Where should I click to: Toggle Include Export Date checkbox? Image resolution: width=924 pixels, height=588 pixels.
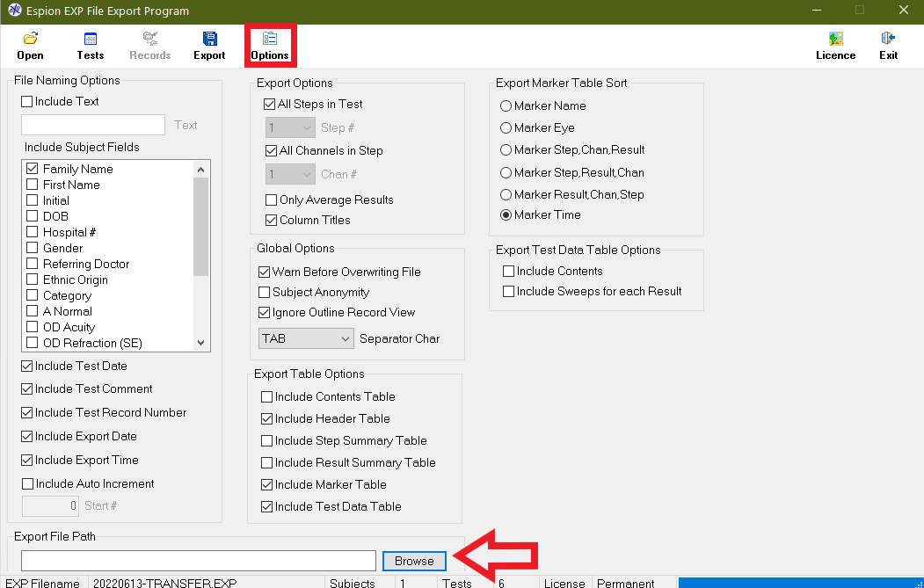pyautogui.click(x=27, y=436)
